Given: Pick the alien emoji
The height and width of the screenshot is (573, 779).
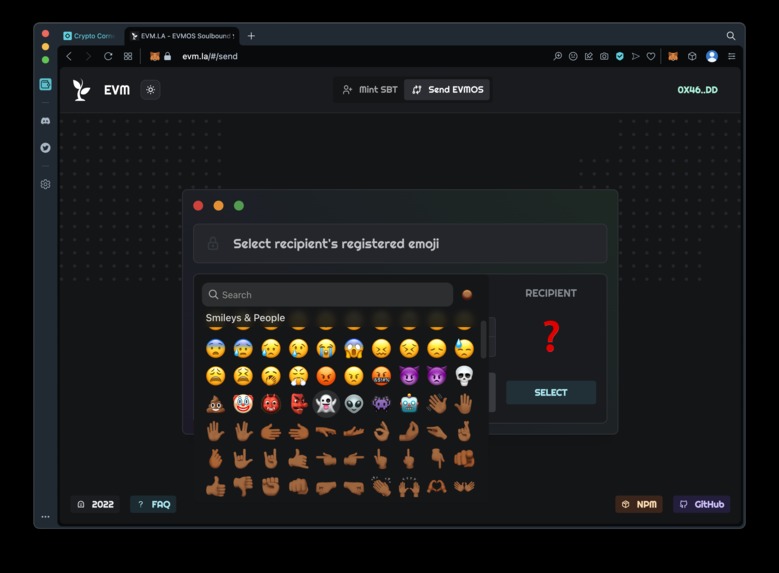Looking at the screenshot, I should pyautogui.click(x=354, y=404).
